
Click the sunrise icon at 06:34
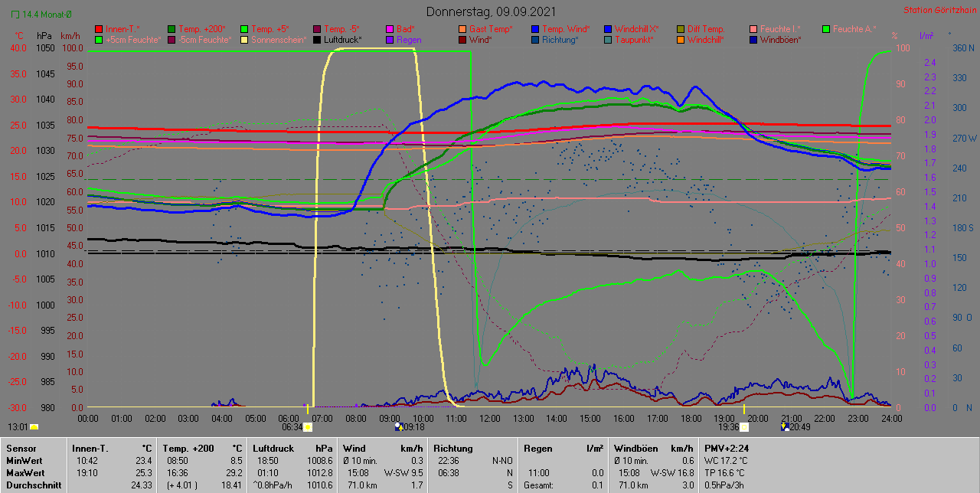point(308,427)
